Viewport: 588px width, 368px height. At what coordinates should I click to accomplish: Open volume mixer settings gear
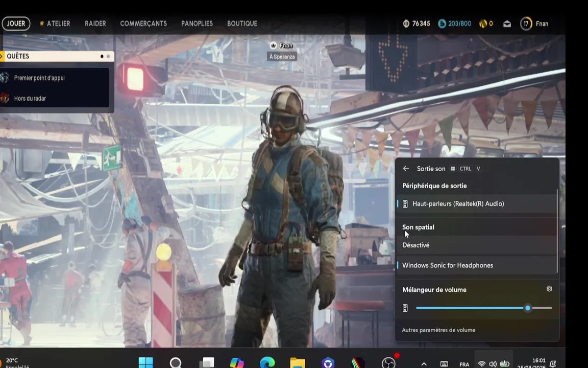549,289
